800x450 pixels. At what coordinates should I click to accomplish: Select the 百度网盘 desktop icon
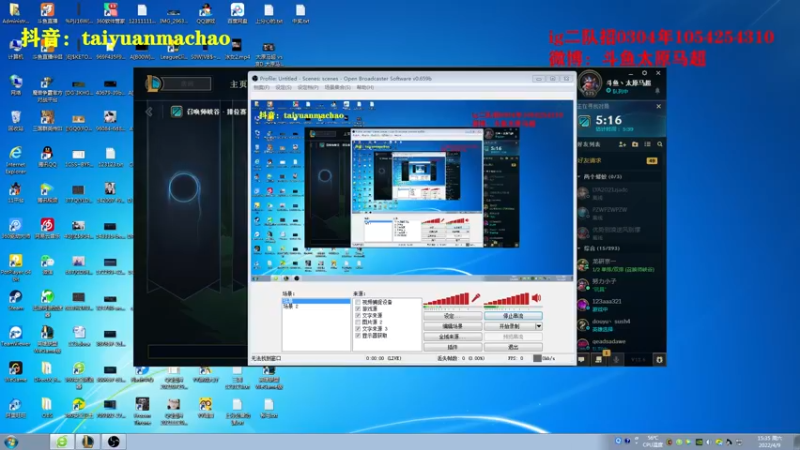tap(237, 13)
